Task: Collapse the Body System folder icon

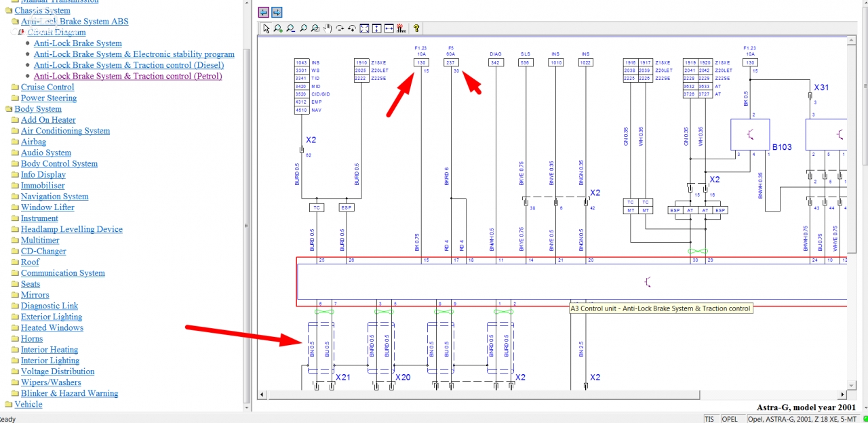Action: pyautogui.click(x=9, y=109)
